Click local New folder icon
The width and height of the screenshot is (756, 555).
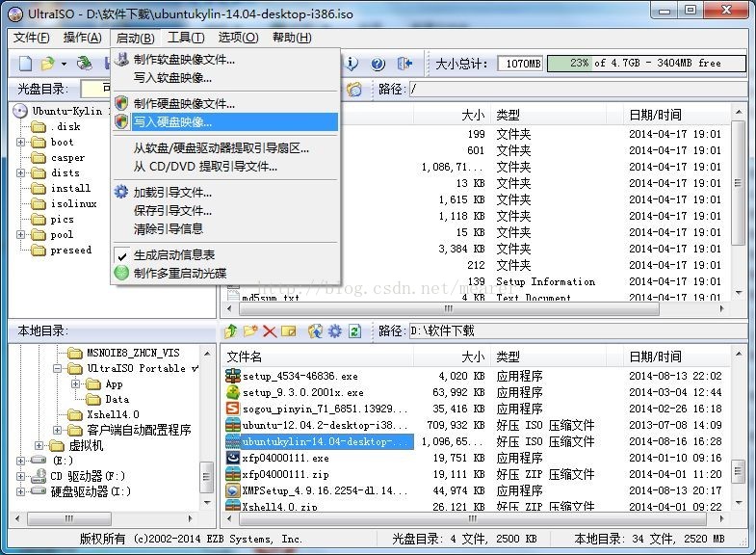click(250, 330)
